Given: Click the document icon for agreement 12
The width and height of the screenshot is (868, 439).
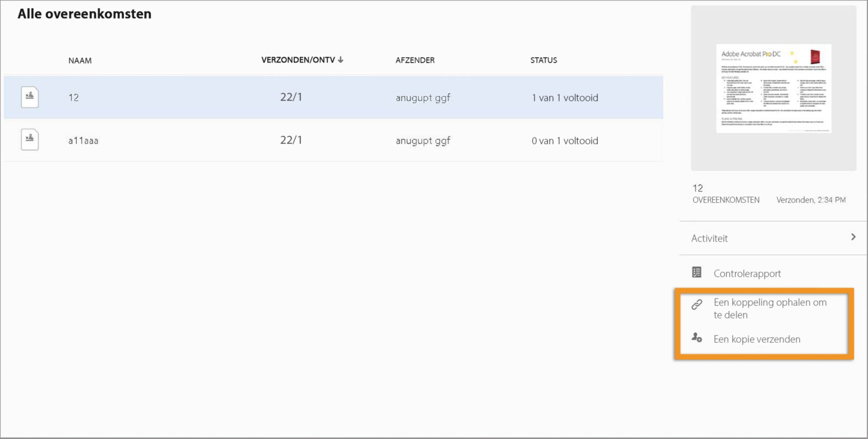Looking at the screenshot, I should [30, 97].
